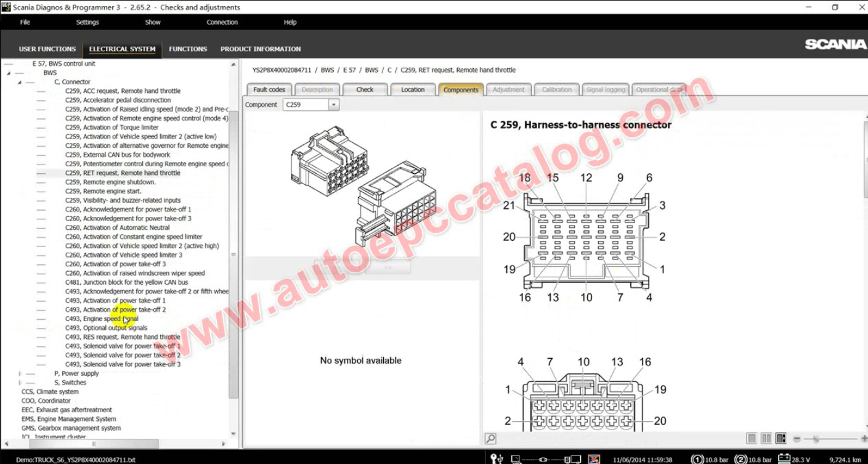Select C259, Accelerator pedal disconnection
The width and height of the screenshot is (868, 464).
click(118, 100)
